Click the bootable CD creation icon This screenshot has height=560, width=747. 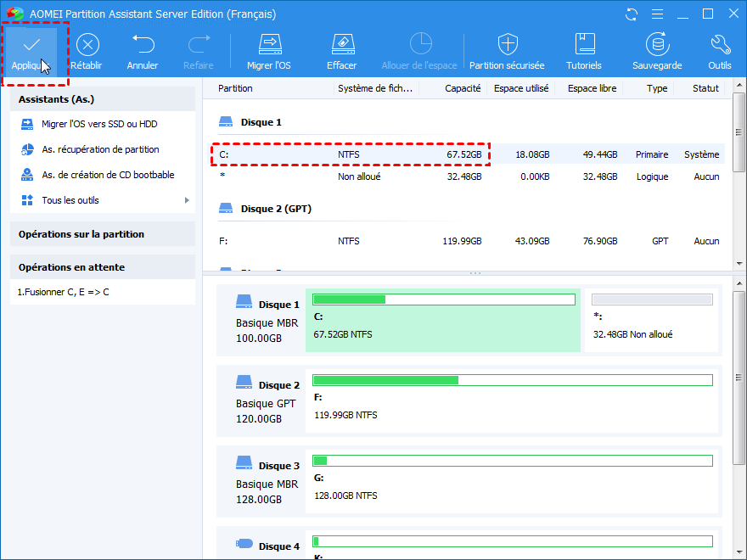(x=27, y=175)
